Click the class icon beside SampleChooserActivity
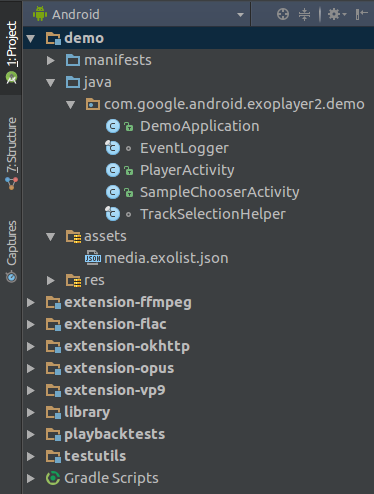 [113, 192]
